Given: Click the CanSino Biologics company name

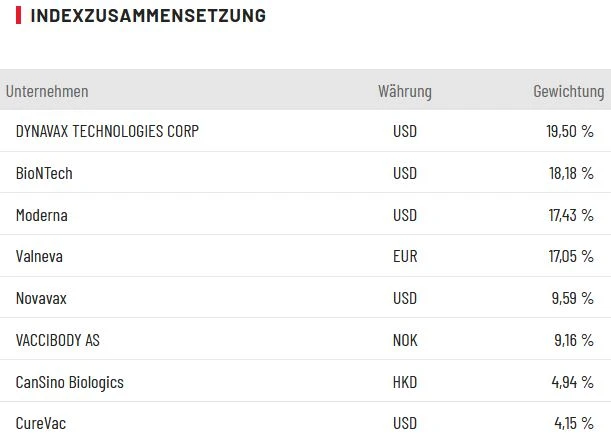Looking at the screenshot, I should click(70, 383).
